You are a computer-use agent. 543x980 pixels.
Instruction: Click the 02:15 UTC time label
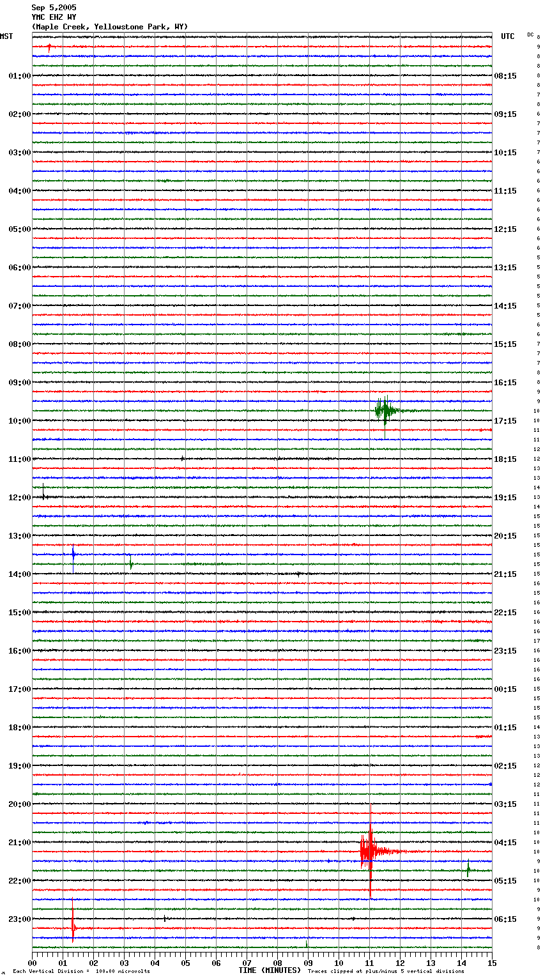505,766
